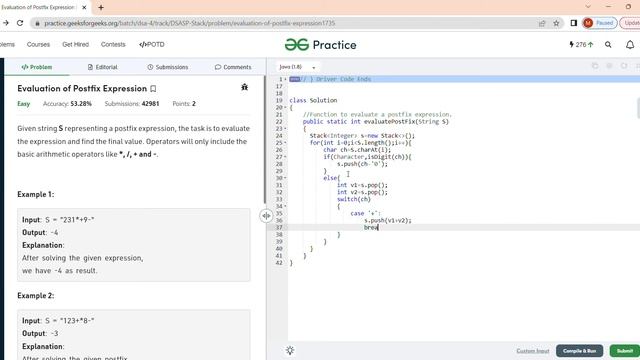640x360 pixels.
Task: Collapse the code fold at line 1
Action: pyautogui.click(x=285, y=79)
